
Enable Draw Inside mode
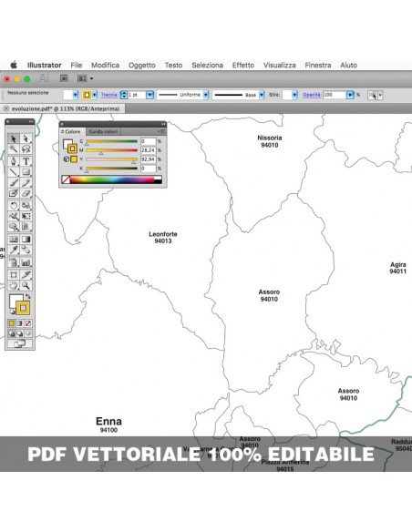point(28,333)
